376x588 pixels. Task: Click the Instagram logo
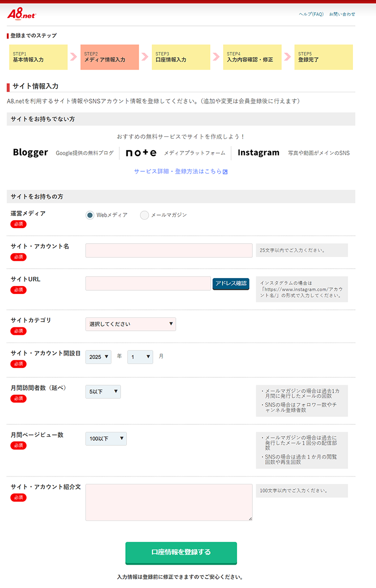pyautogui.click(x=258, y=152)
